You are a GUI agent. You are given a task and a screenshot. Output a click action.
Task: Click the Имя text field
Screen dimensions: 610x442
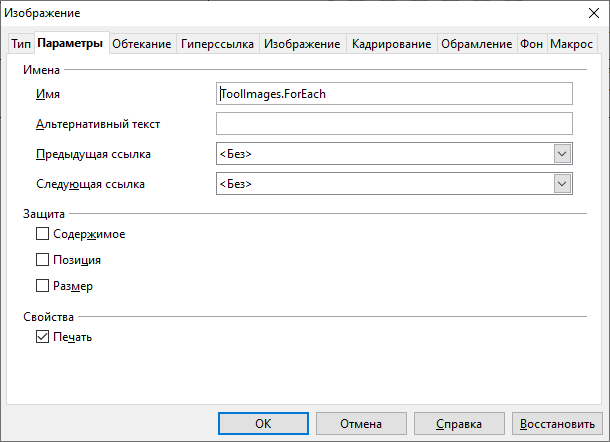(394, 94)
